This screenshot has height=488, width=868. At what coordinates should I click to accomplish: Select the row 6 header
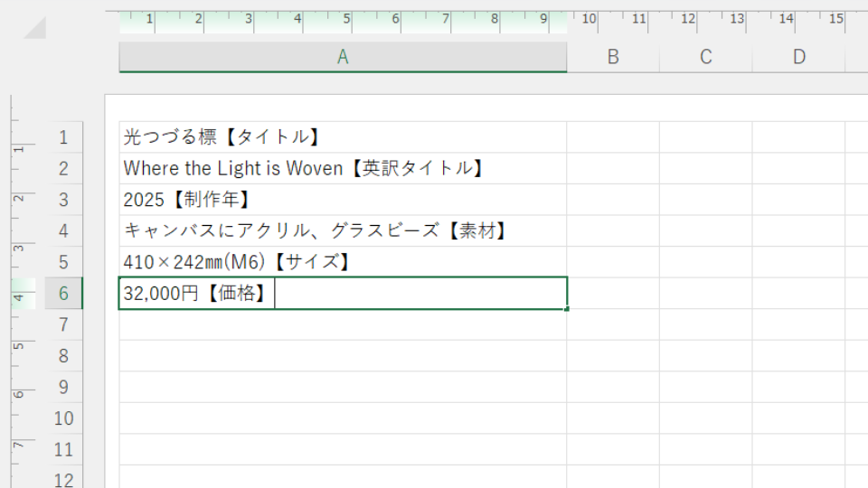(x=63, y=294)
